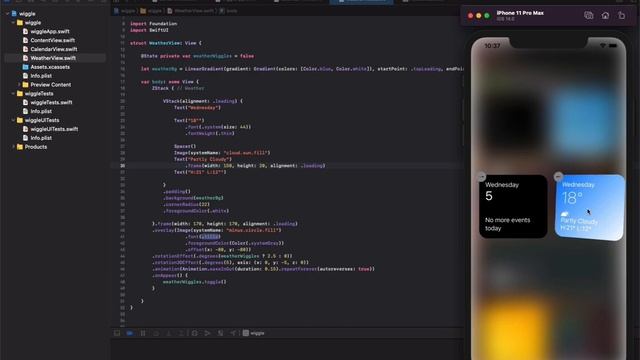This screenshot has width=640, height=360.
Task: Click the battery icon in the simulator status bar
Action: pos(613,46)
